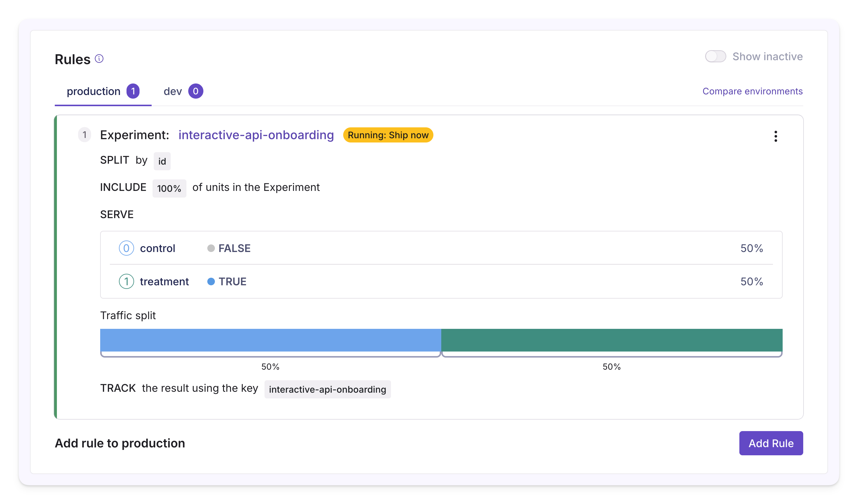Click the green treatment traffic split bar
This screenshot has width=858, height=504.
point(611,340)
